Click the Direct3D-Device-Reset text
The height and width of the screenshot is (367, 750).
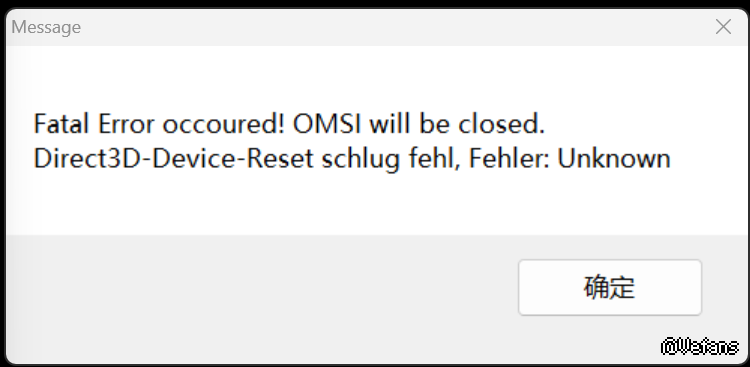pyautogui.click(x=174, y=159)
